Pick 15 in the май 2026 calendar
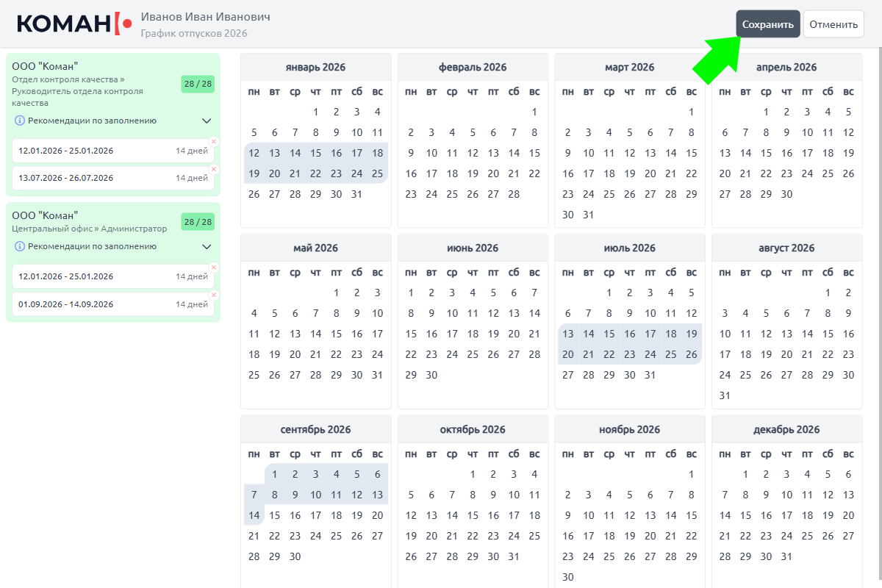Image resolution: width=882 pixels, height=588 pixels. point(337,334)
